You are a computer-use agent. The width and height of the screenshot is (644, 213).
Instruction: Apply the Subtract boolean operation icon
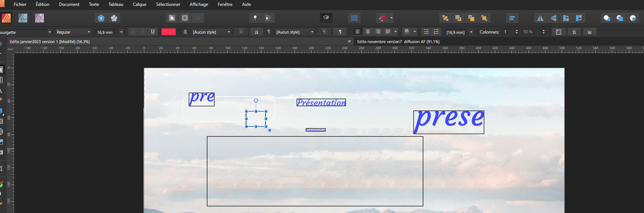coord(620,18)
